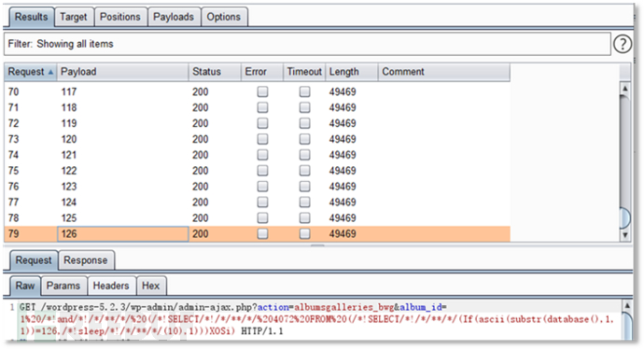The height and width of the screenshot is (349, 644).
Task: Click results table scrollbar down arrow
Action: pyautogui.click(x=624, y=235)
